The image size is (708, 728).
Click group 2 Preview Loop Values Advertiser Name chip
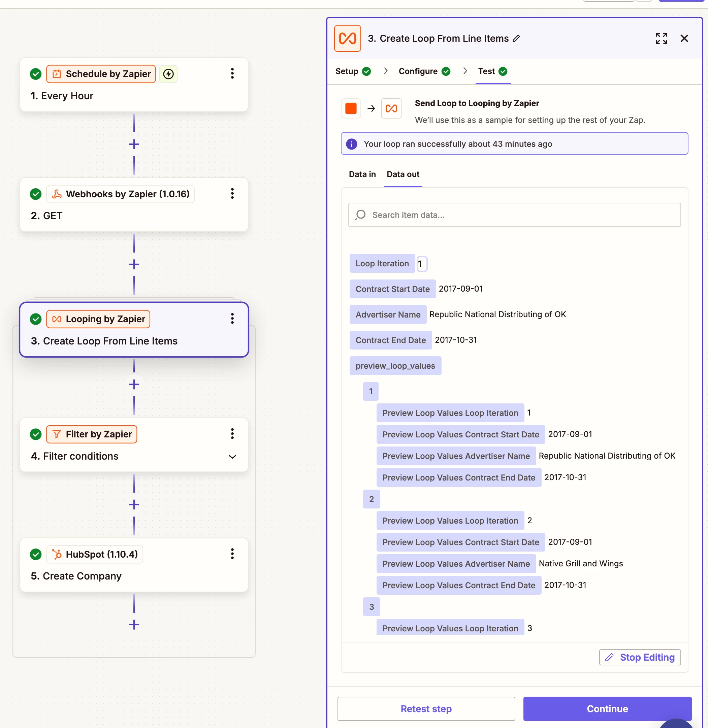pos(456,564)
